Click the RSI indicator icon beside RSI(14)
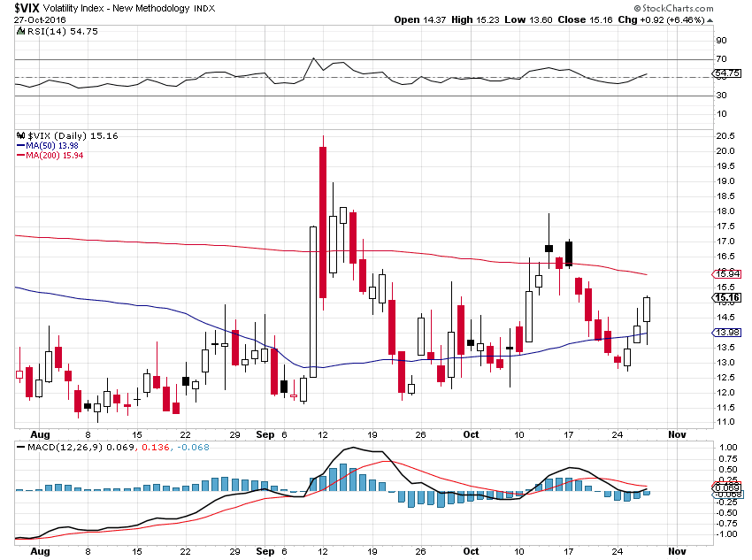Screen dimensions: 752x560 pos(20,32)
